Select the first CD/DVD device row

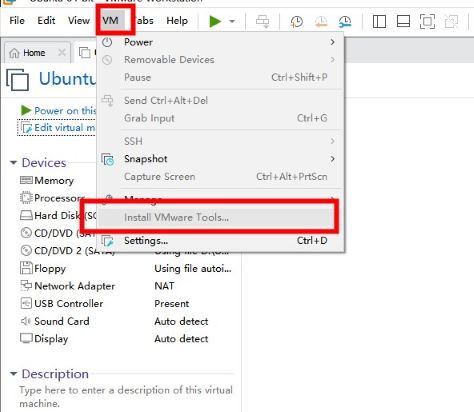point(58,233)
